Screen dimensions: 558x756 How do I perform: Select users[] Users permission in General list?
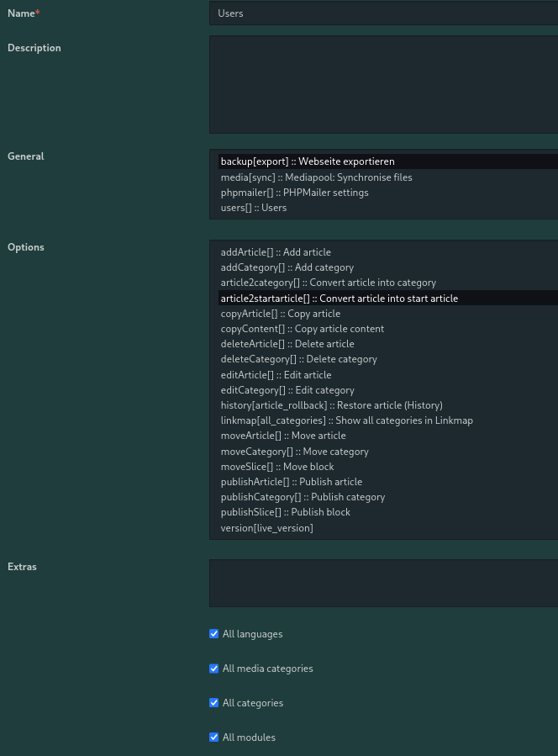point(254,208)
